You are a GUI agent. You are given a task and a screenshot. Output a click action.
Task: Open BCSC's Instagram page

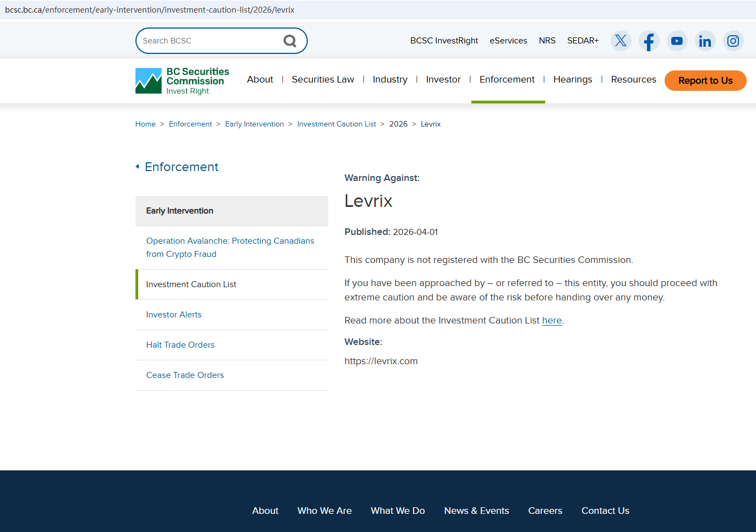pyautogui.click(x=733, y=41)
